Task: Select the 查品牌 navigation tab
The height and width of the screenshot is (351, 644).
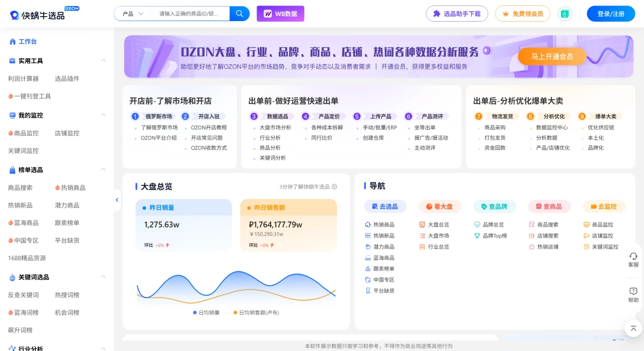Action: coord(495,207)
